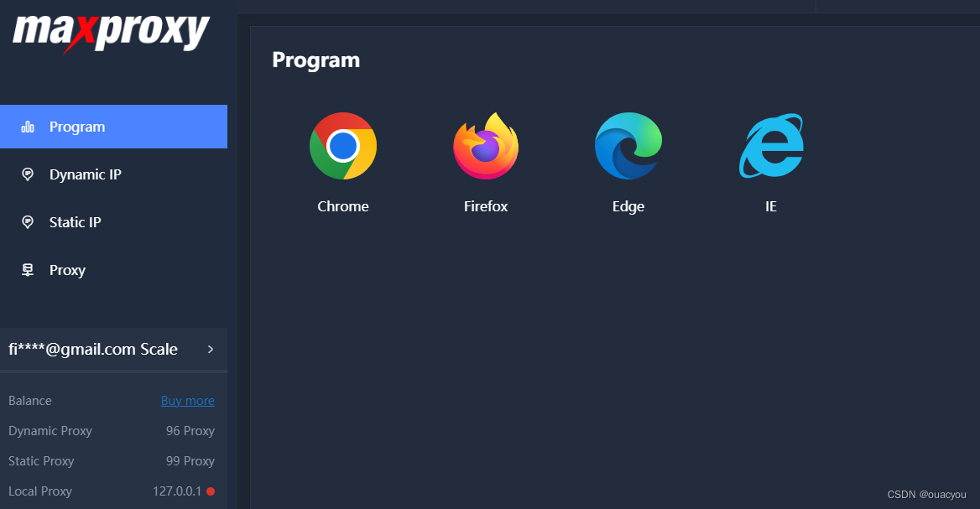Open the IE browser icon

771,146
